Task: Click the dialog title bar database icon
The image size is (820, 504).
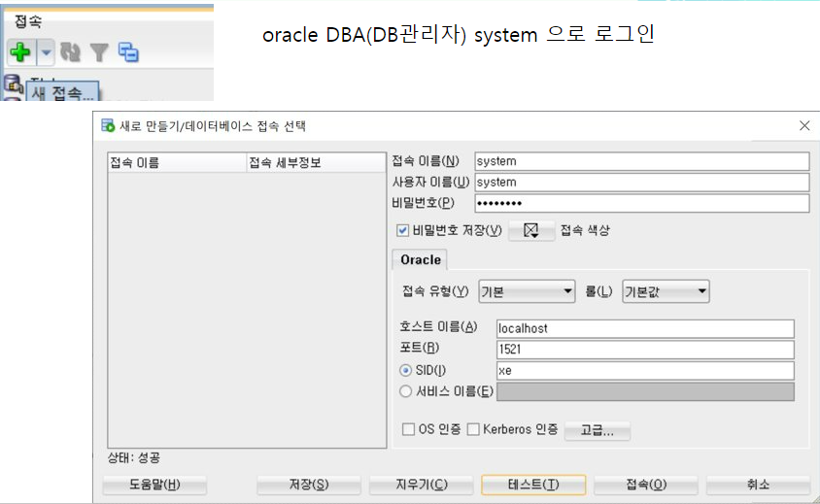Action: (108, 126)
